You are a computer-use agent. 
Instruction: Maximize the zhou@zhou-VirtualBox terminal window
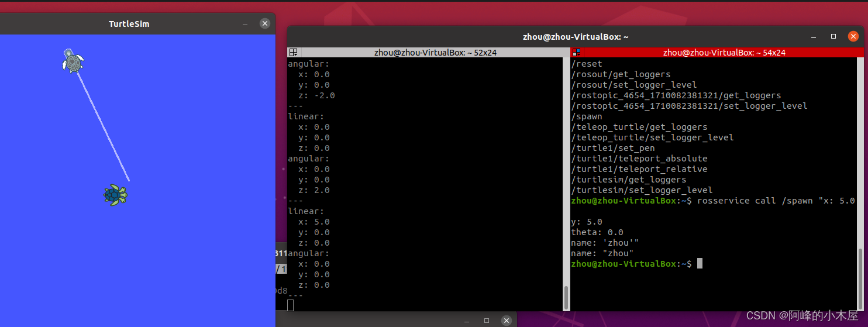pyautogui.click(x=833, y=36)
